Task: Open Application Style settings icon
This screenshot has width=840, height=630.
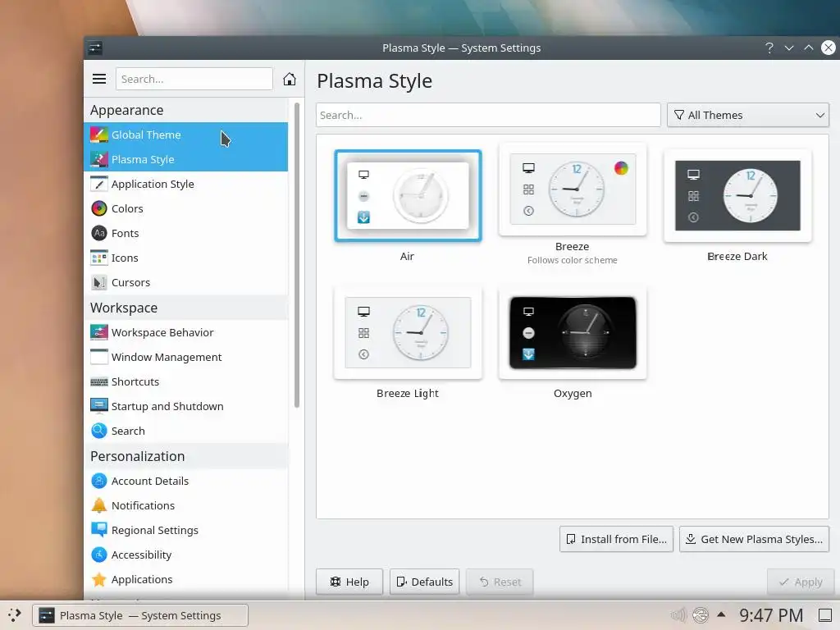Action: point(99,184)
